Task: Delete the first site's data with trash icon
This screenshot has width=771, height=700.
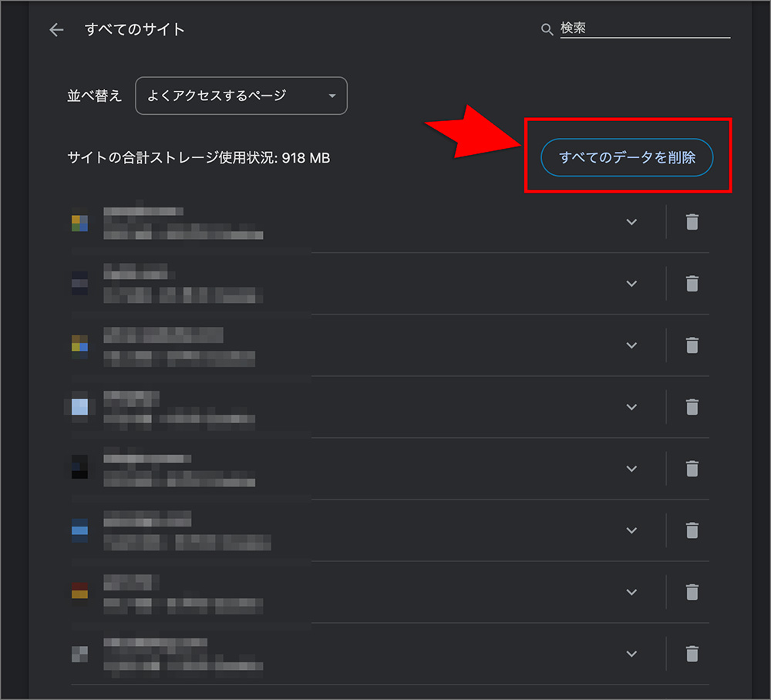Action: tap(692, 222)
